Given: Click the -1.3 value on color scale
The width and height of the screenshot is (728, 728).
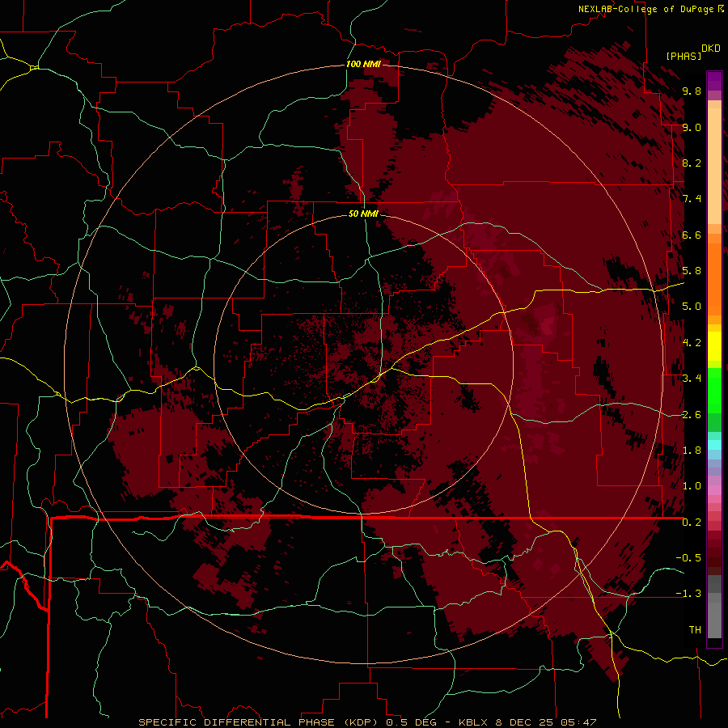Looking at the screenshot, I should point(688,594).
